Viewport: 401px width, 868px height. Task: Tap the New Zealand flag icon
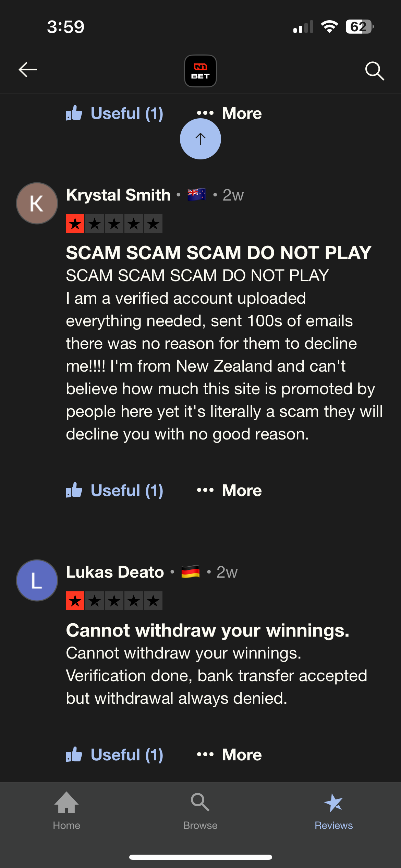coord(196,195)
